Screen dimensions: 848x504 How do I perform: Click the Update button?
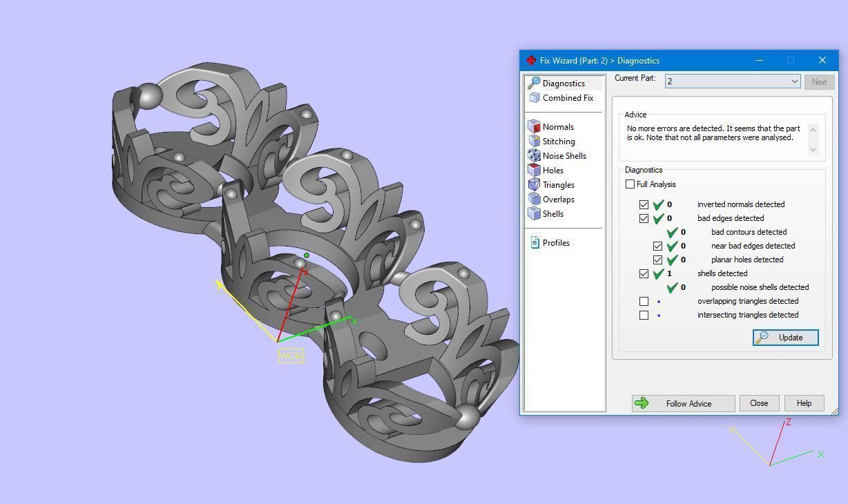[x=786, y=338]
